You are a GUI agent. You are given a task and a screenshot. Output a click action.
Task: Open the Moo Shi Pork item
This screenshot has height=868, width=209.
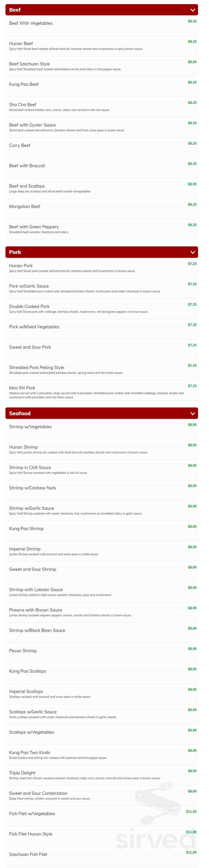point(22,388)
